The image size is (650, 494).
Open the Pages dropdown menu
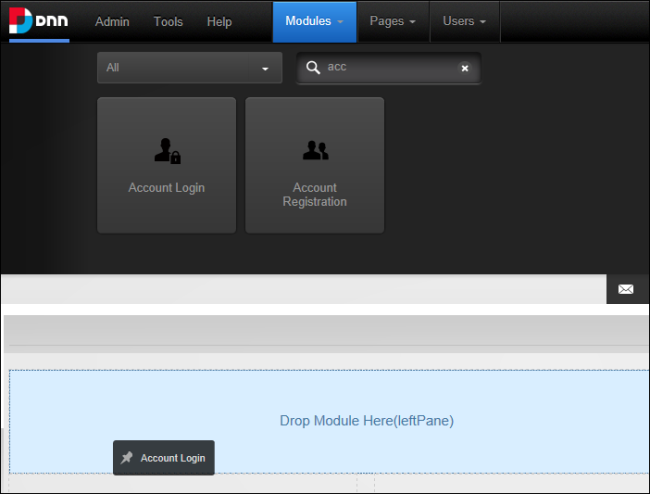tap(393, 22)
